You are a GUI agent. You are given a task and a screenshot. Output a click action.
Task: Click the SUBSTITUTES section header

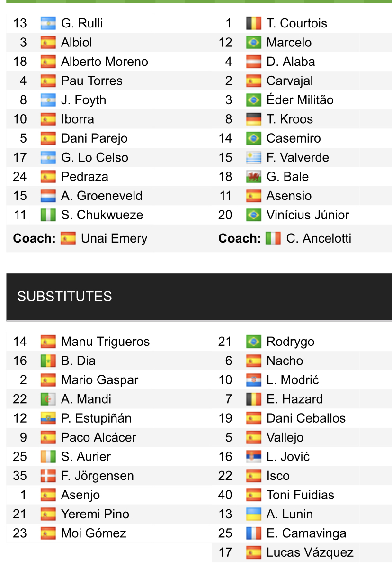[x=64, y=297]
